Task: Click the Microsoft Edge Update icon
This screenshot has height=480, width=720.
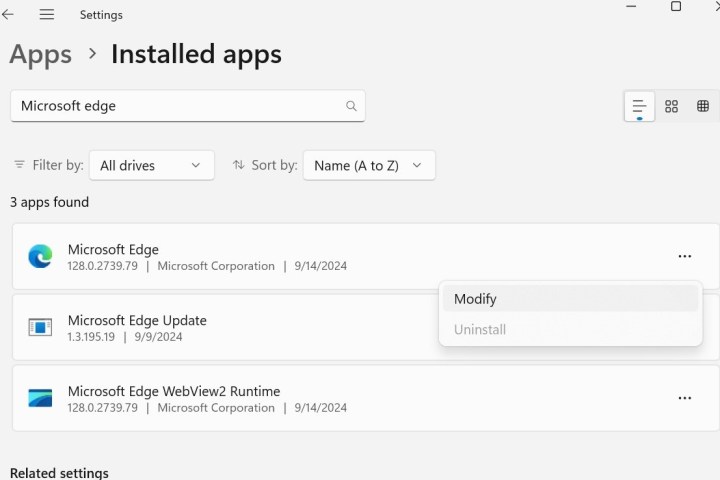Action: (x=40, y=327)
